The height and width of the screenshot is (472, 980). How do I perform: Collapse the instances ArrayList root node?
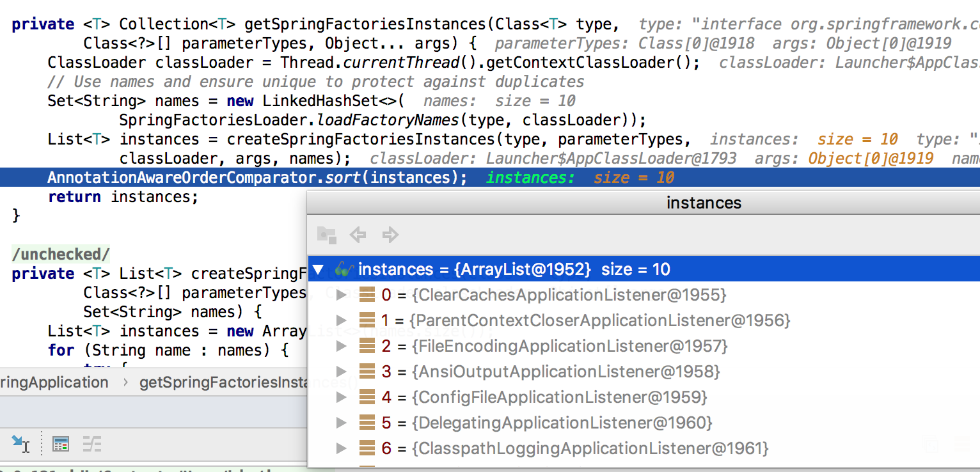point(318,269)
